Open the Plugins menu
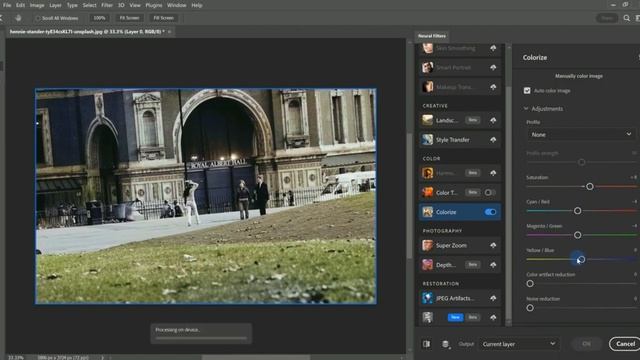 tap(154, 5)
